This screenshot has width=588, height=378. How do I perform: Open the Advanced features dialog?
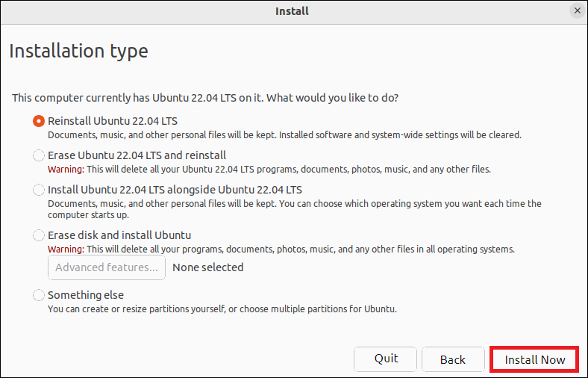click(x=107, y=267)
